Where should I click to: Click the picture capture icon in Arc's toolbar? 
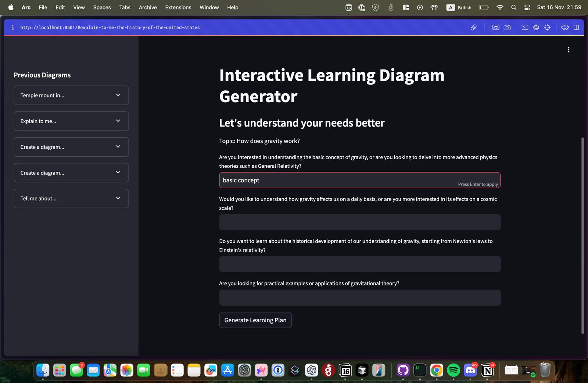coord(496,28)
